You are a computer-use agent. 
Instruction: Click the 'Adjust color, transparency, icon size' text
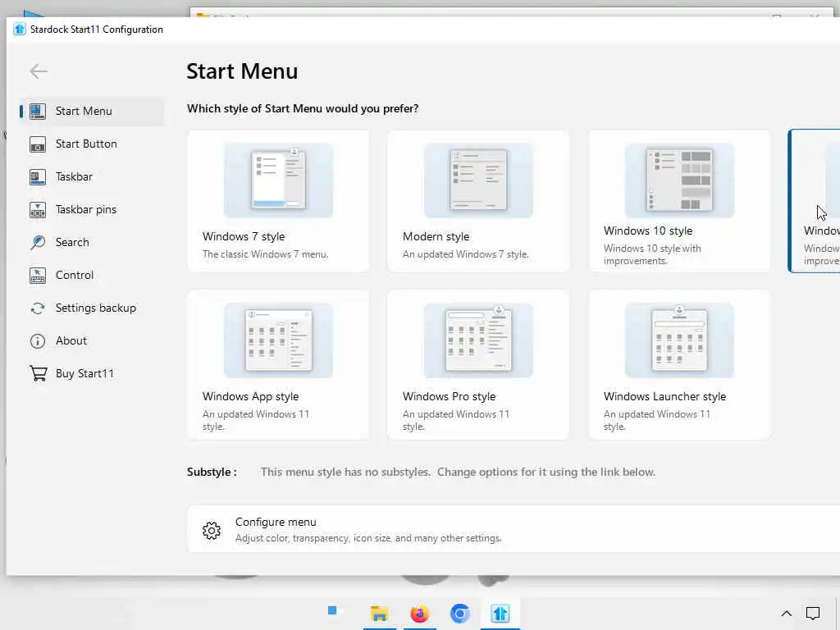click(x=368, y=538)
